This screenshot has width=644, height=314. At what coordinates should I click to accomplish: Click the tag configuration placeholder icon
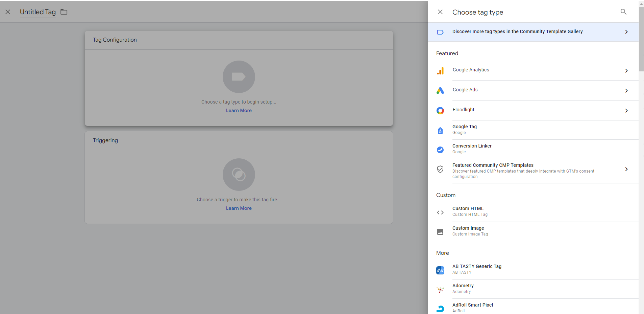click(x=239, y=77)
